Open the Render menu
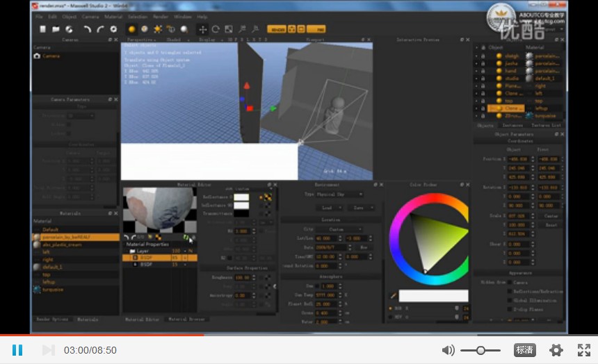 (x=161, y=17)
